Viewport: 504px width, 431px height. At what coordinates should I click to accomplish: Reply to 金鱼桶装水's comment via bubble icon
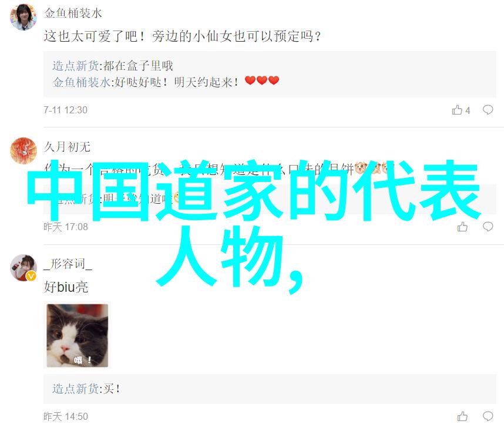pos(488,110)
